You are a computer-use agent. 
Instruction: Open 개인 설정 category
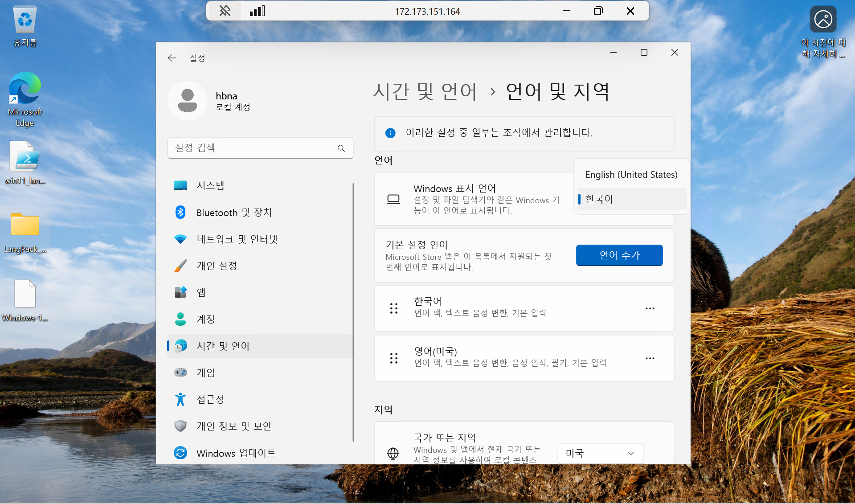point(260,266)
